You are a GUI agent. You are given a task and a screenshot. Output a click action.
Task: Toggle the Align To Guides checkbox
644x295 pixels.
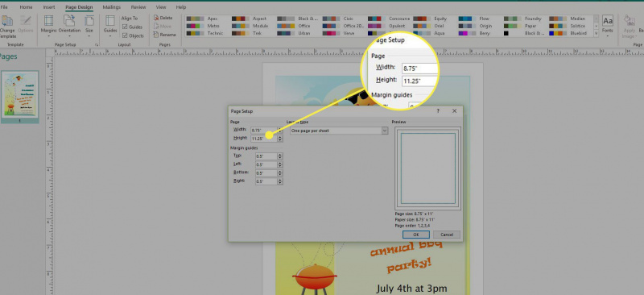(125, 27)
